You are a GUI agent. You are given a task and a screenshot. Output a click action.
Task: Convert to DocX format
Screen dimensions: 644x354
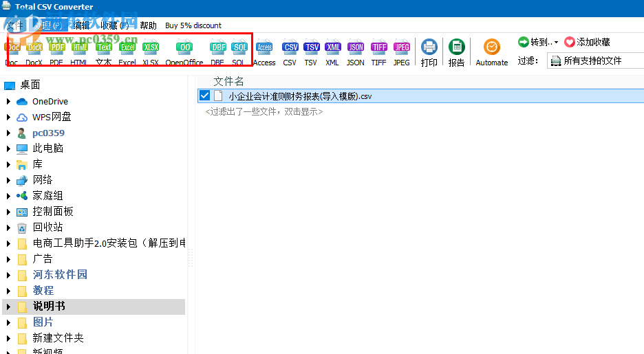(34, 53)
